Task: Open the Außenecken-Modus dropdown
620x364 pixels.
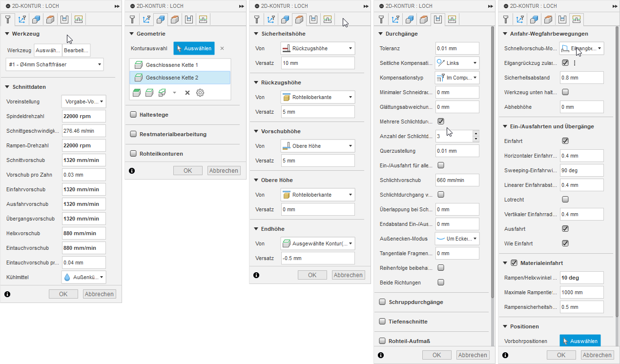Action: coord(457,239)
